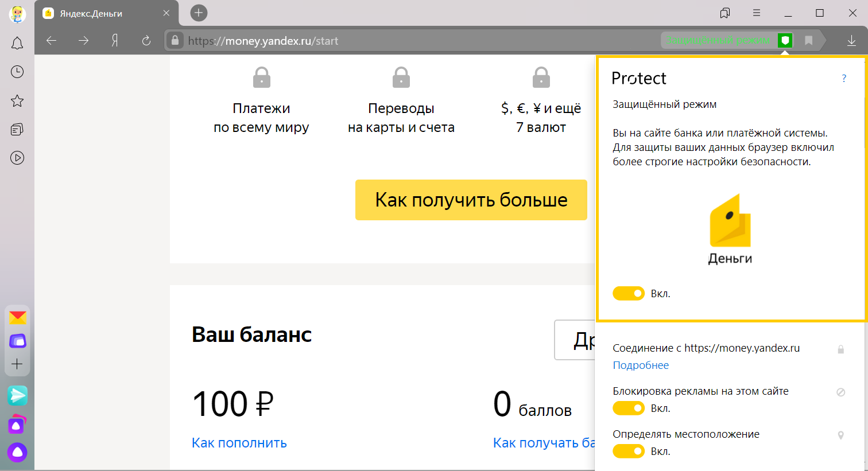Click Платежи по всему миру item
Viewport: 868px width, 471px height.
click(x=261, y=101)
